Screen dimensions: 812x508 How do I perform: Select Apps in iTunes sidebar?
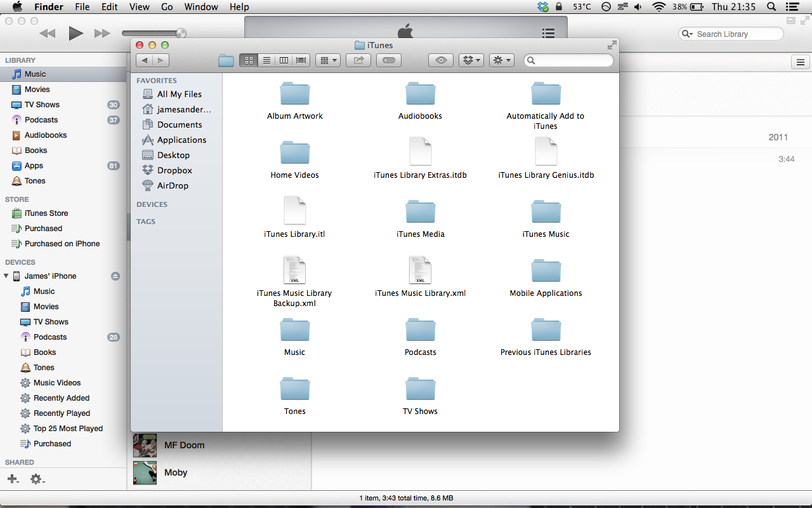pyautogui.click(x=63, y=166)
